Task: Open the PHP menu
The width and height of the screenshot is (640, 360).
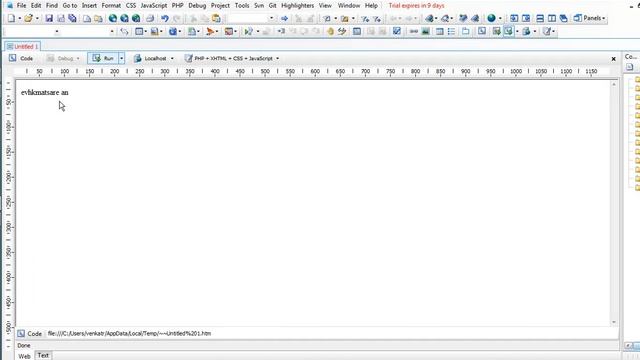Action: click(177, 6)
